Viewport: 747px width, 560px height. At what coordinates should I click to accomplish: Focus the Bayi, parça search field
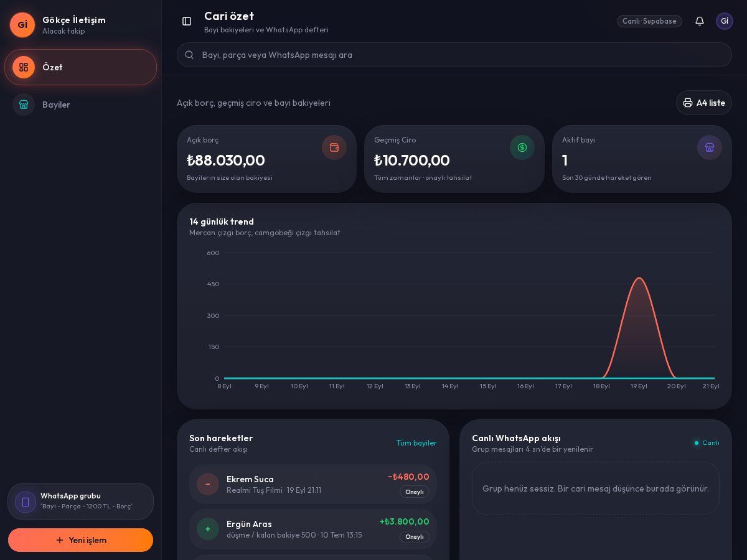[x=454, y=55]
